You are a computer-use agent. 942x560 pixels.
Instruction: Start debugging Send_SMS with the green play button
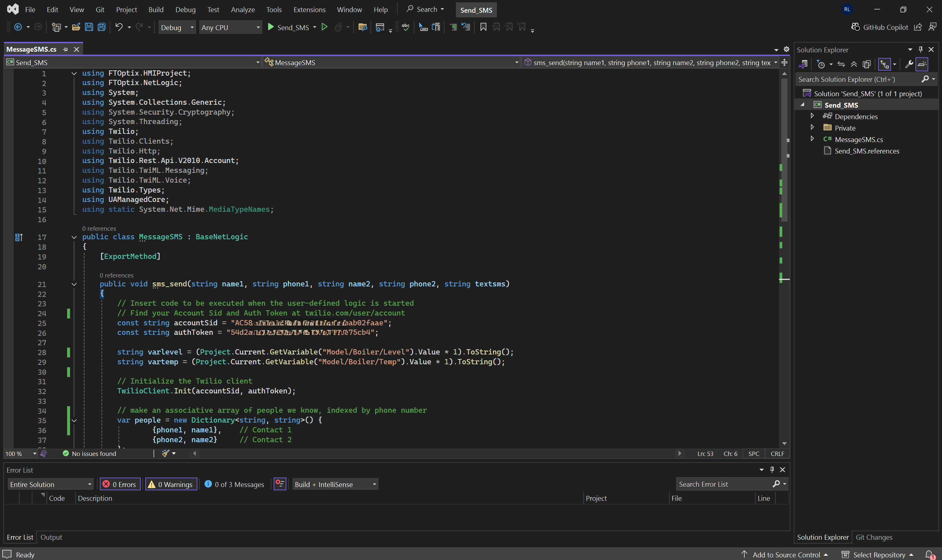288,27
